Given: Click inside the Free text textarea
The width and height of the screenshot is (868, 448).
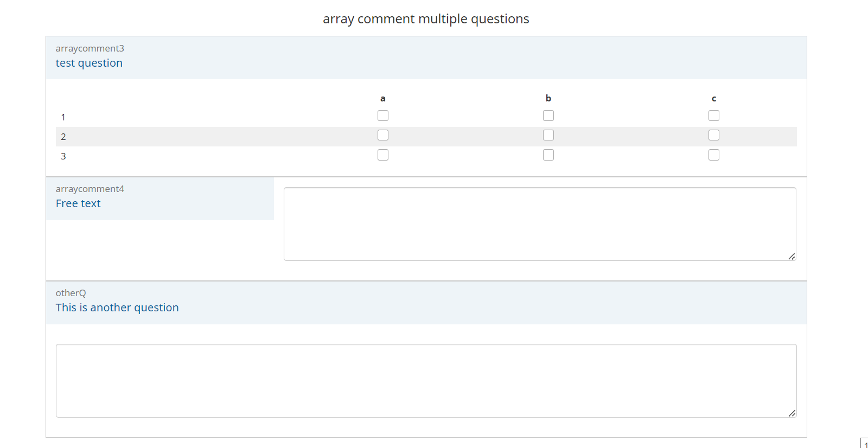Looking at the screenshot, I should tap(540, 223).
